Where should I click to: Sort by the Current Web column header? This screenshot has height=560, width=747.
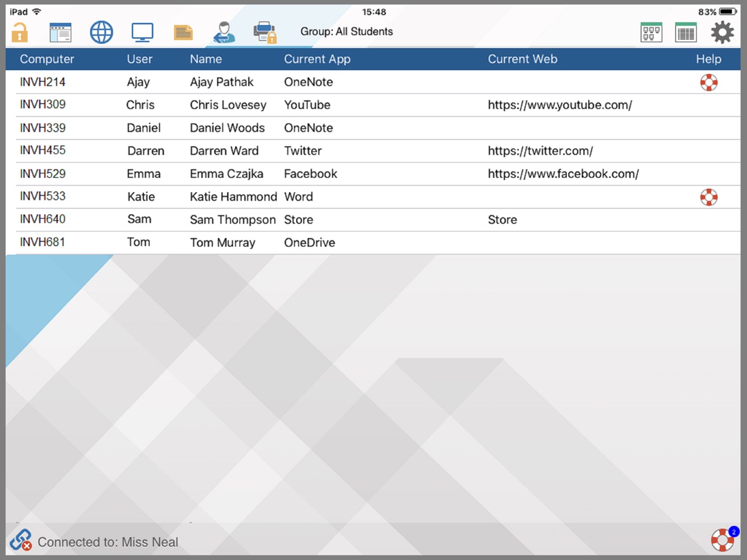[x=522, y=59]
